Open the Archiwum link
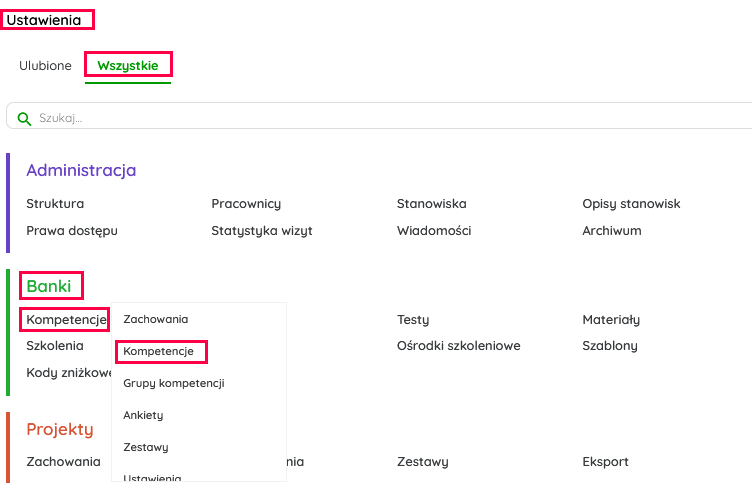 [612, 231]
